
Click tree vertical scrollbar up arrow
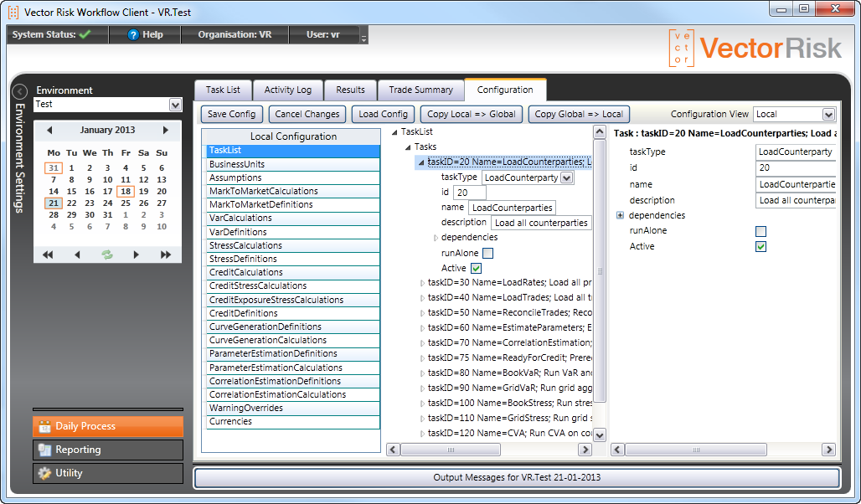(600, 131)
